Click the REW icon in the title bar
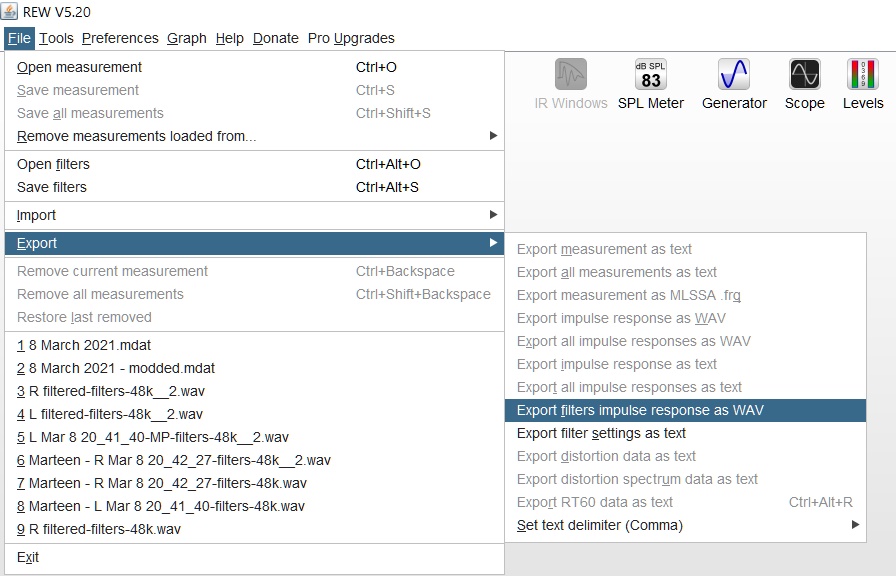896x576 pixels. click(x=11, y=12)
